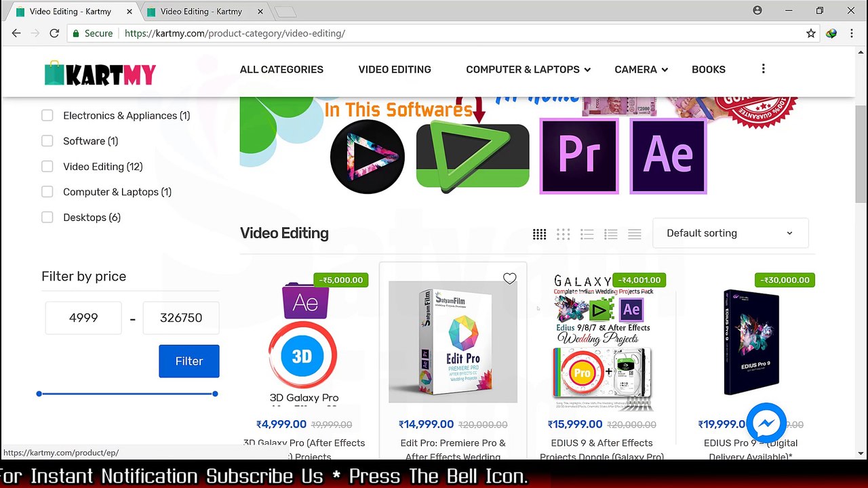
Task: Click the Kartmy logo
Action: 100,73
